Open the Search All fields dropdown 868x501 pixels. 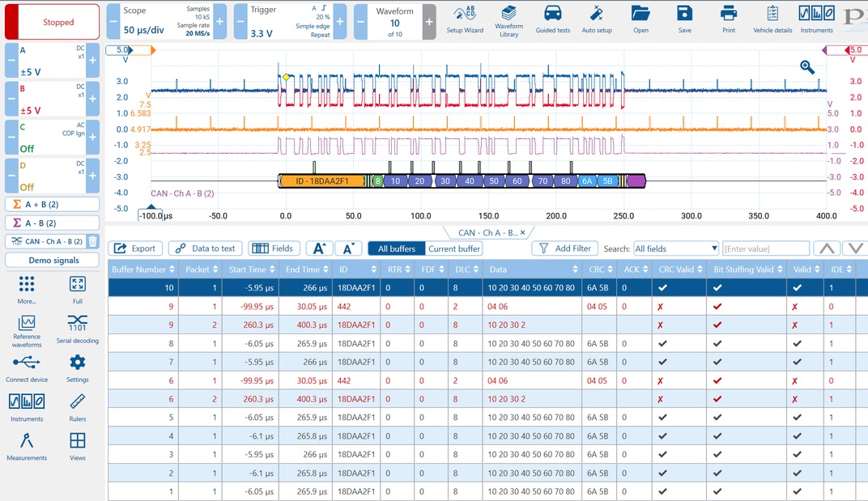pyautogui.click(x=676, y=248)
